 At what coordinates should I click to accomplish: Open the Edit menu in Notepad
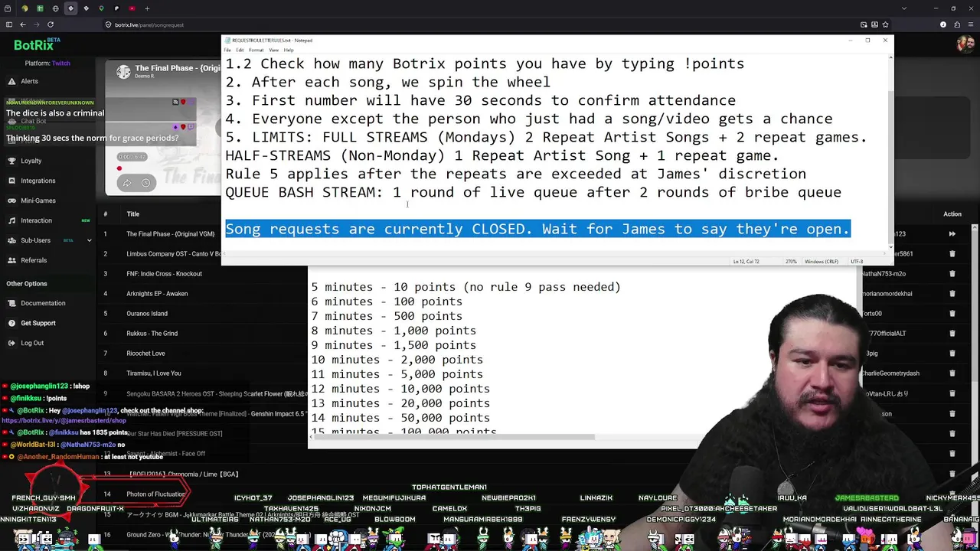pyautogui.click(x=240, y=51)
